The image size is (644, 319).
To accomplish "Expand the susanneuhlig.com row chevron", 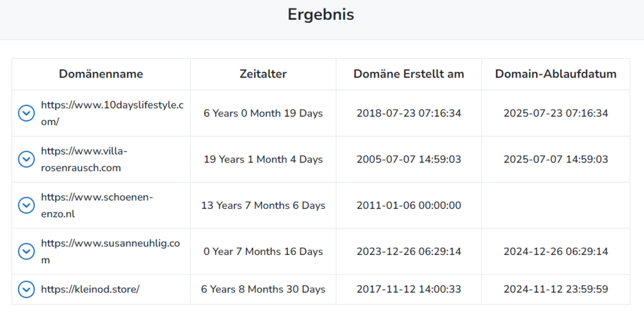I will 27,251.
